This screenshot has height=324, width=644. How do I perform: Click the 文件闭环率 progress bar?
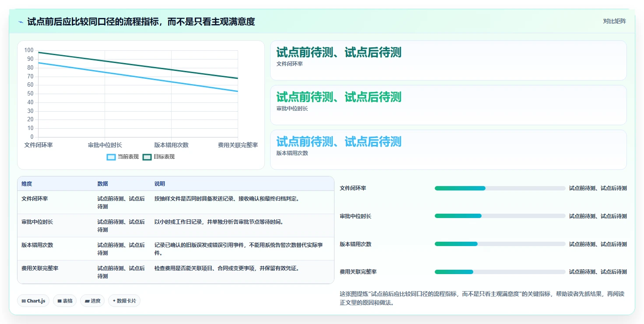click(x=500, y=188)
